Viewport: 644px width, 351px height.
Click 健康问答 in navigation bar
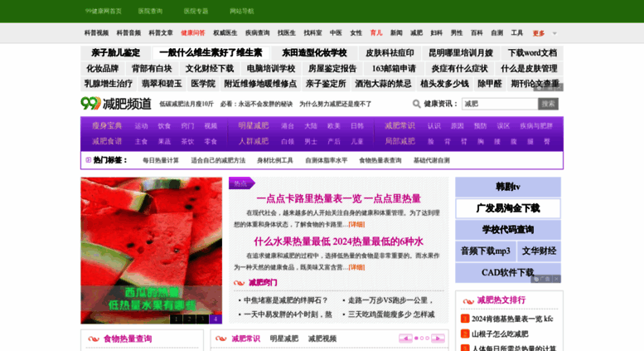[193, 33]
